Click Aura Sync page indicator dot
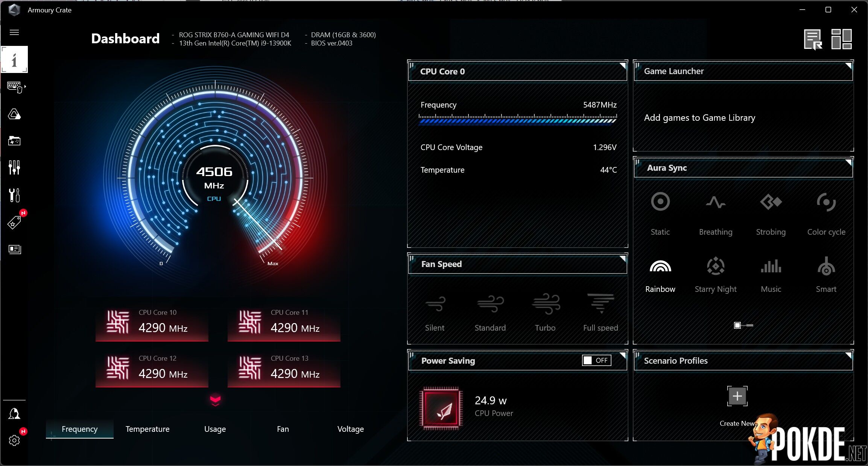This screenshot has height=466, width=868. 737,325
